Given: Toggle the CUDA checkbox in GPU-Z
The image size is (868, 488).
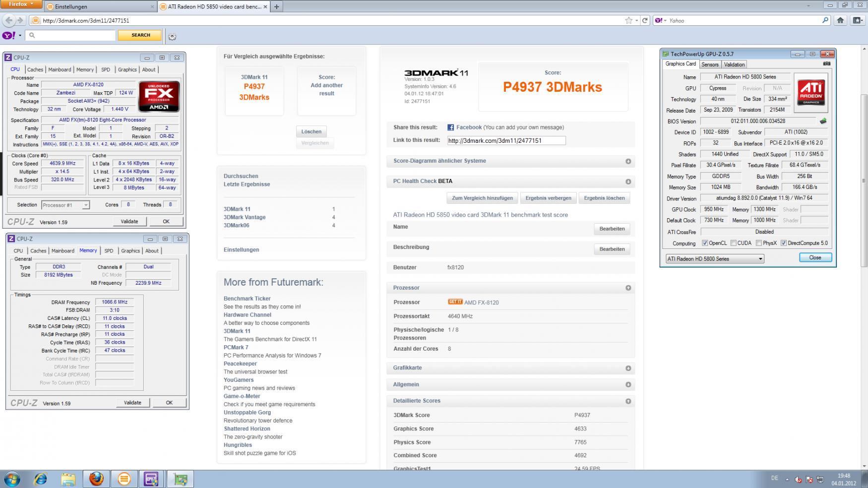Looking at the screenshot, I should [x=733, y=243].
